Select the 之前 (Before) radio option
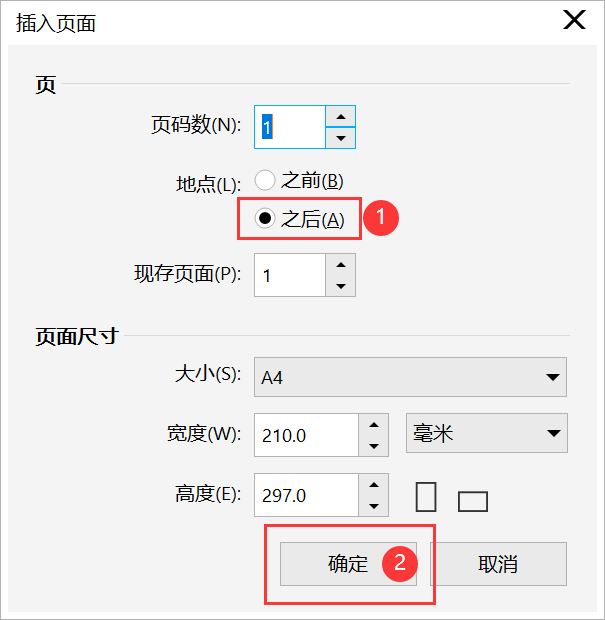605x620 pixels. [265, 181]
